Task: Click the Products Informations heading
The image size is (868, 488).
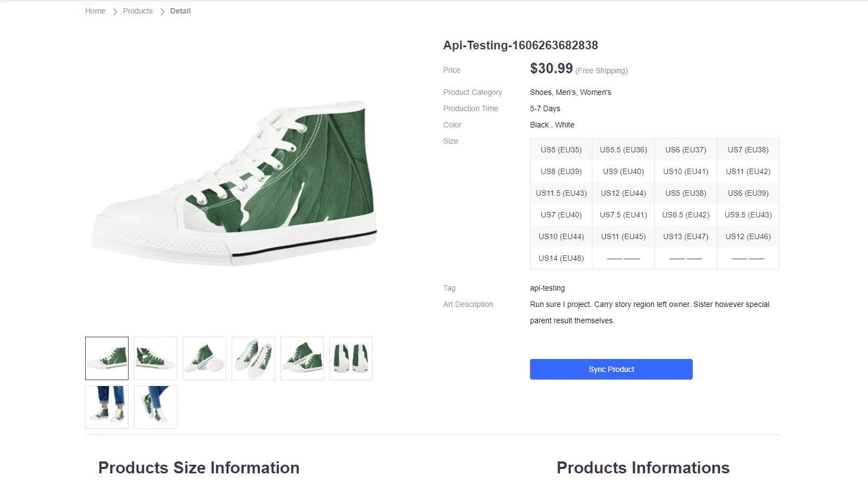Action: click(643, 467)
